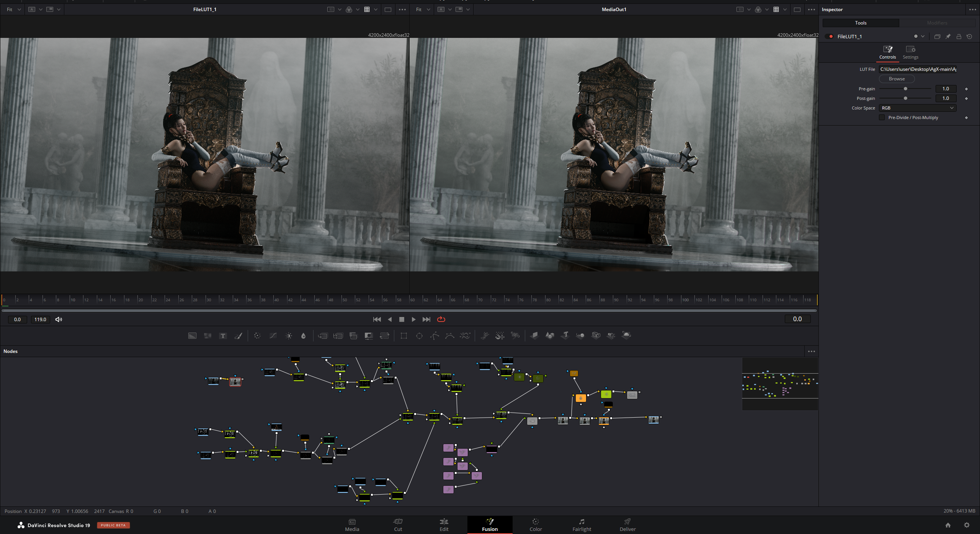980x534 pixels.
Task: Open the Settings tab in Inspector
Action: click(x=910, y=52)
